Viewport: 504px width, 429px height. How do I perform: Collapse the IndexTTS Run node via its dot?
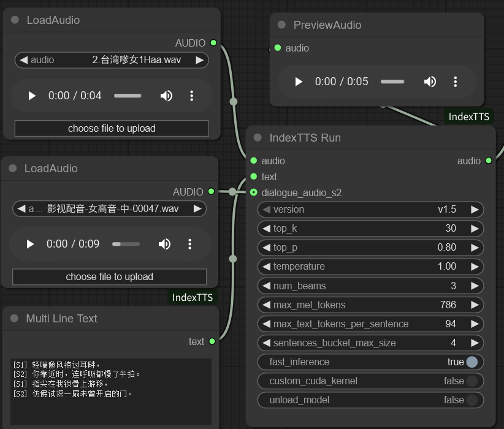coord(257,138)
